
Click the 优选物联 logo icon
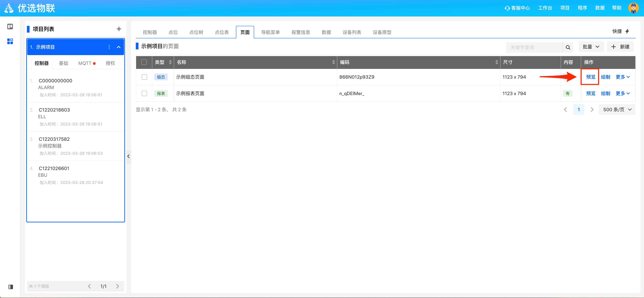point(9,8)
